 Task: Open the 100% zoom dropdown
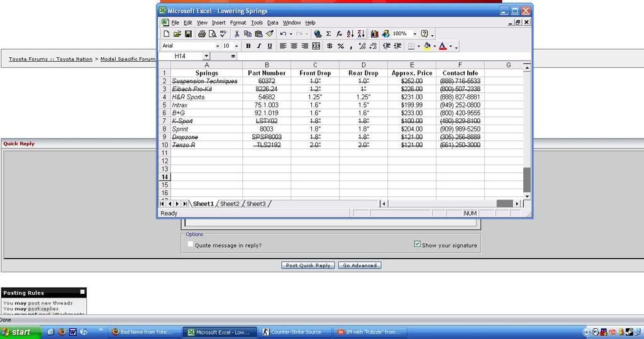coord(415,34)
